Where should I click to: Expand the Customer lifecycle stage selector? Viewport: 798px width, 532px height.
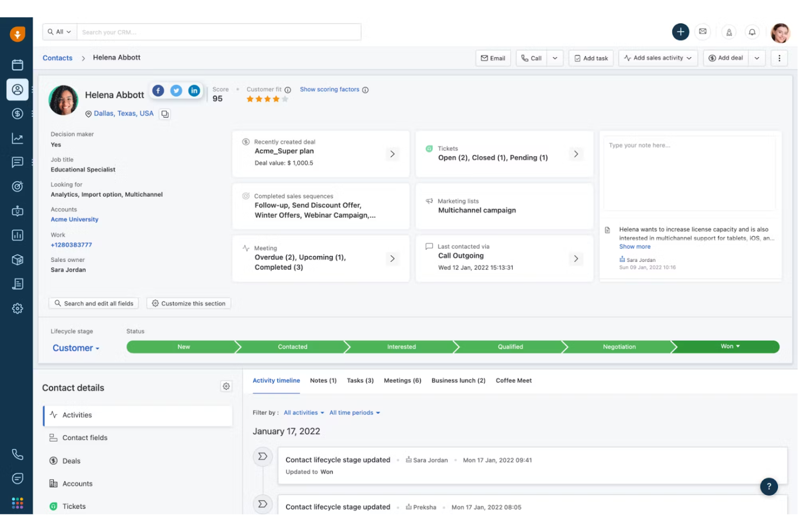point(75,348)
